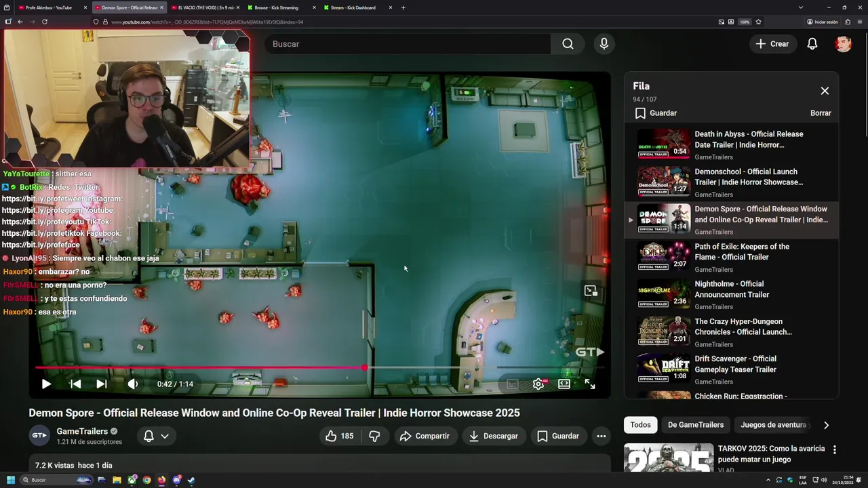Open a new browser tab
The height and width of the screenshot is (488, 868).
(403, 7)
